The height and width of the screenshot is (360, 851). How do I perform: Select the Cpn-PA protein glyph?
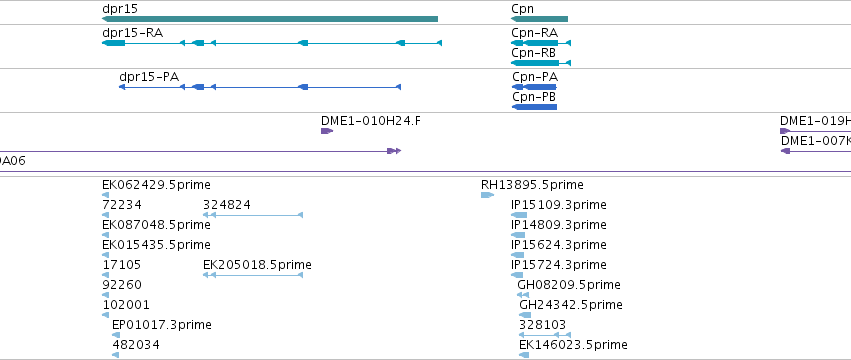click(535, 87)
